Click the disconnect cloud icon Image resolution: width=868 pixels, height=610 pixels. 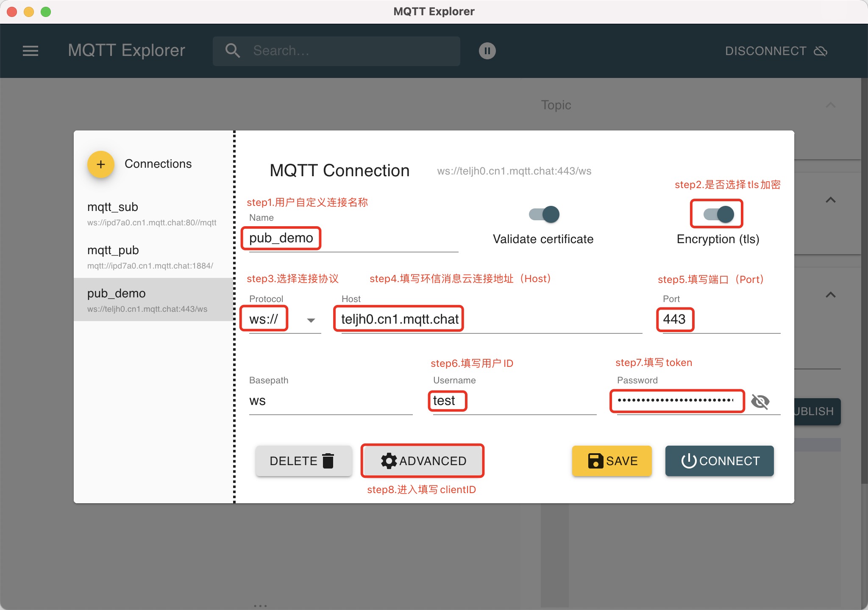(821, 51)
